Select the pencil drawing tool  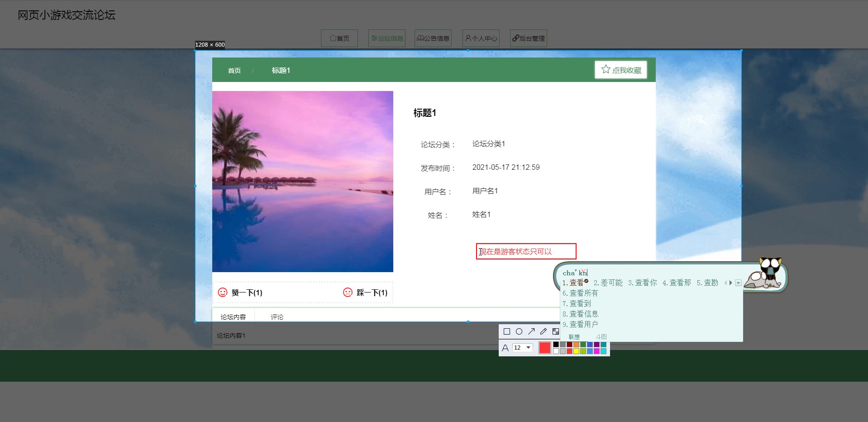click(544, 331)
